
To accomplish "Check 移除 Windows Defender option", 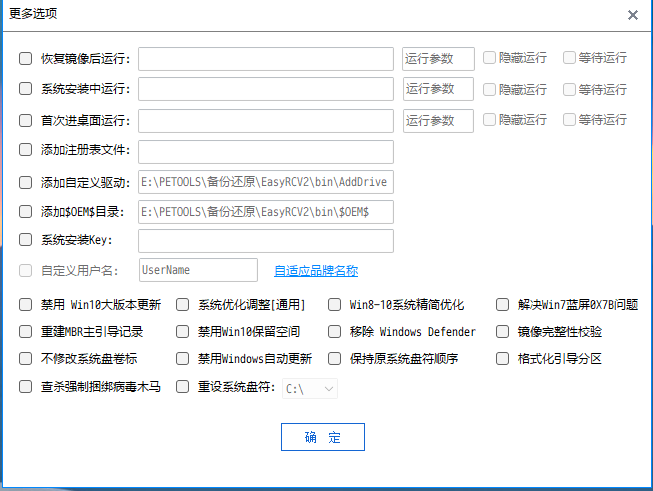I will coord(334,331).
